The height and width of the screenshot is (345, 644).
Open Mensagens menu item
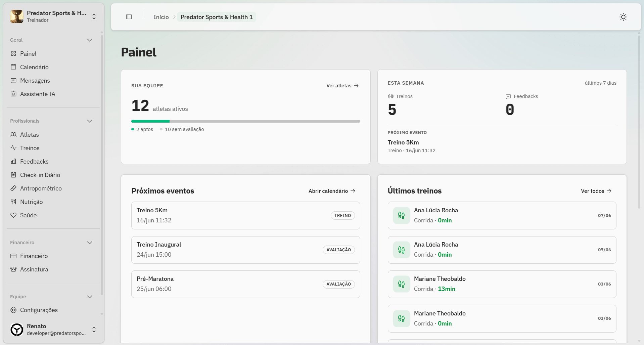coord(53,80)
